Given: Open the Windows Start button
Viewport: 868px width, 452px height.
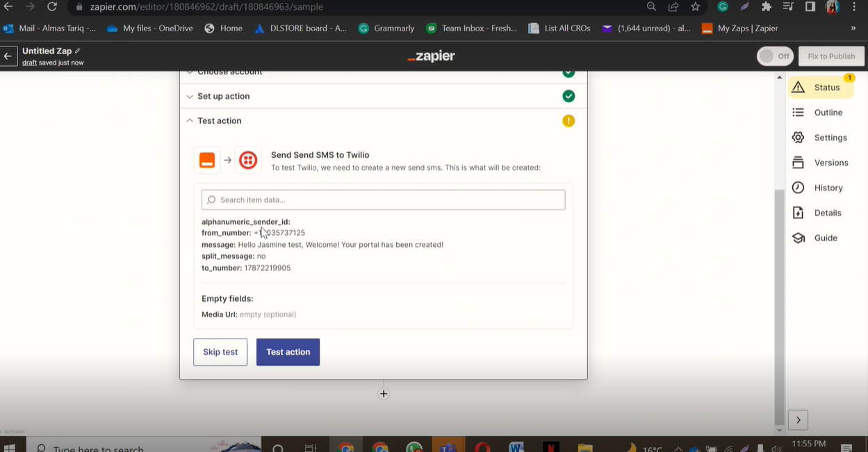Looking at the screenshot, I should 10,448.
